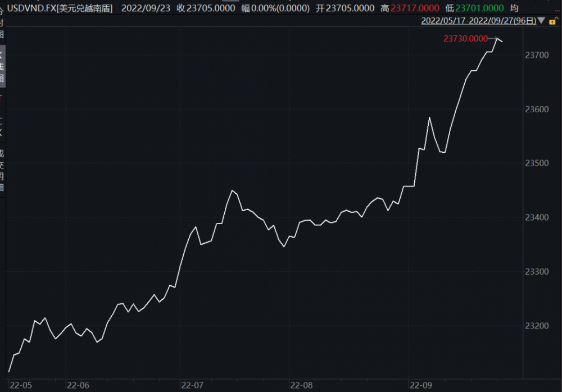Click the 23400 price axis label
Viewport: 562px width, 392px height.
point(537,217)
